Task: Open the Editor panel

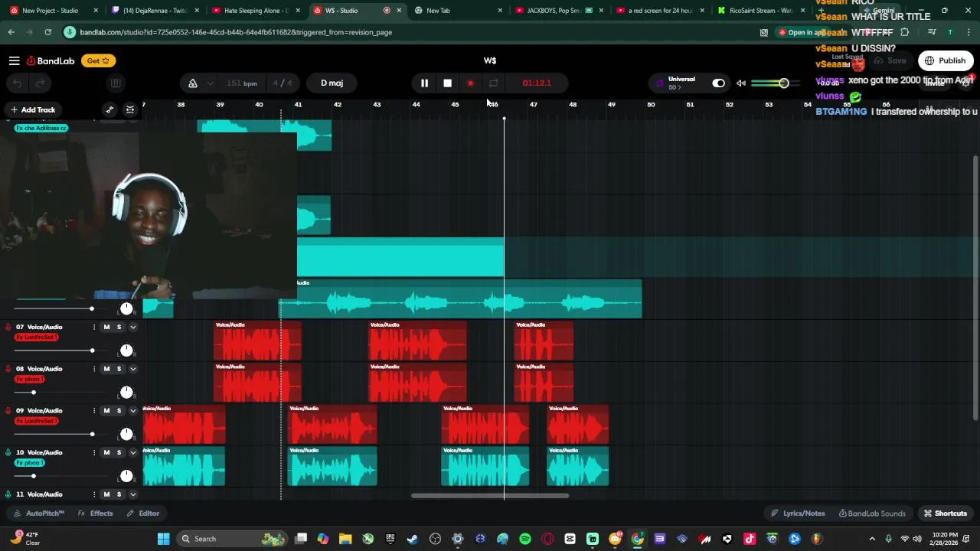Action: [x=143, y=514]
